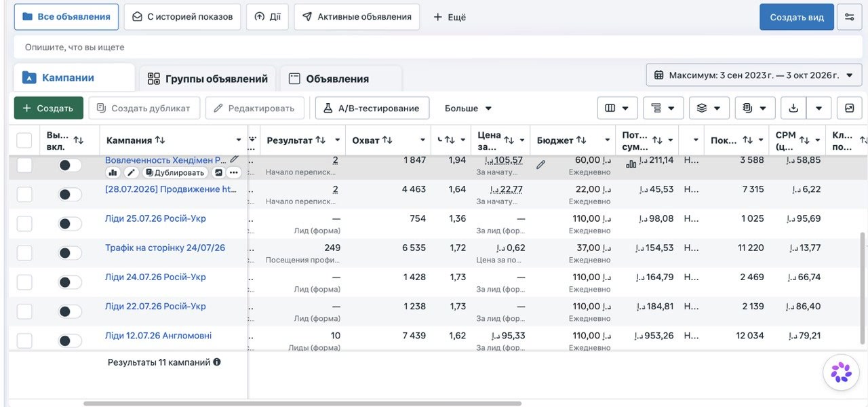Image resolution: width=868 pixels, height=407 pixels.
Task: Check the box for Ліди 25.07.26 Росій-Укр
Action: click(x=24, y=224)
